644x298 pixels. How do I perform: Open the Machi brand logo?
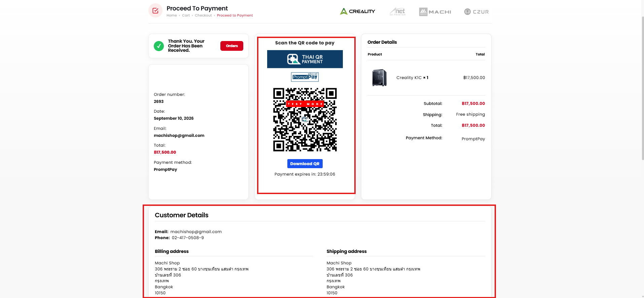coord(435,12)
